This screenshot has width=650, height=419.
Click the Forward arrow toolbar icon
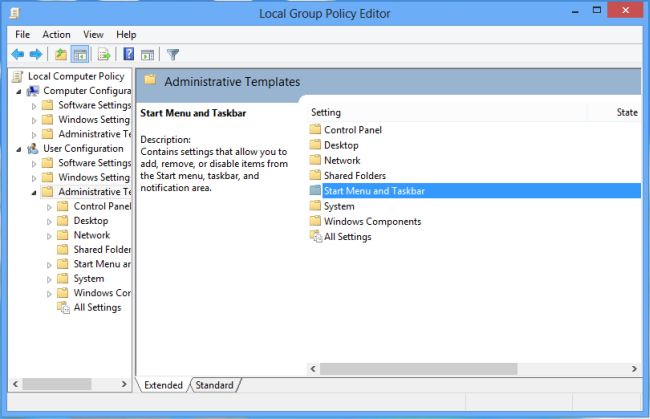pyautogui.click(x=36, y=54)
